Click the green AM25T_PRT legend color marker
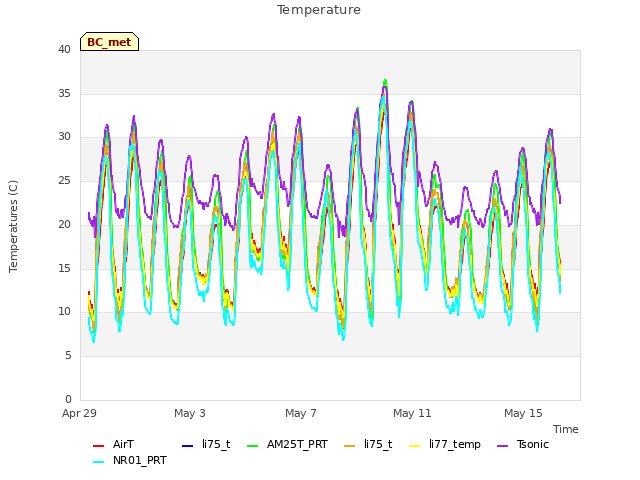Viewport: 640px width, 480px height. (253, 446)
